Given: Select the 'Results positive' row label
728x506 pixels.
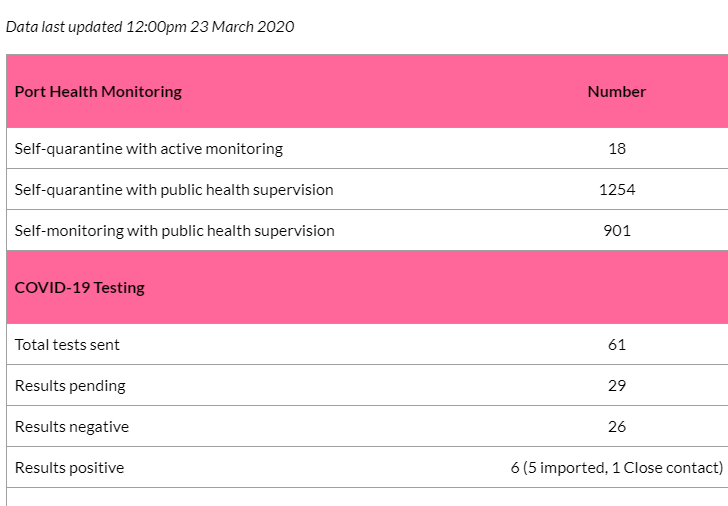Looking at the screenshot, I should tap(70, 468).
